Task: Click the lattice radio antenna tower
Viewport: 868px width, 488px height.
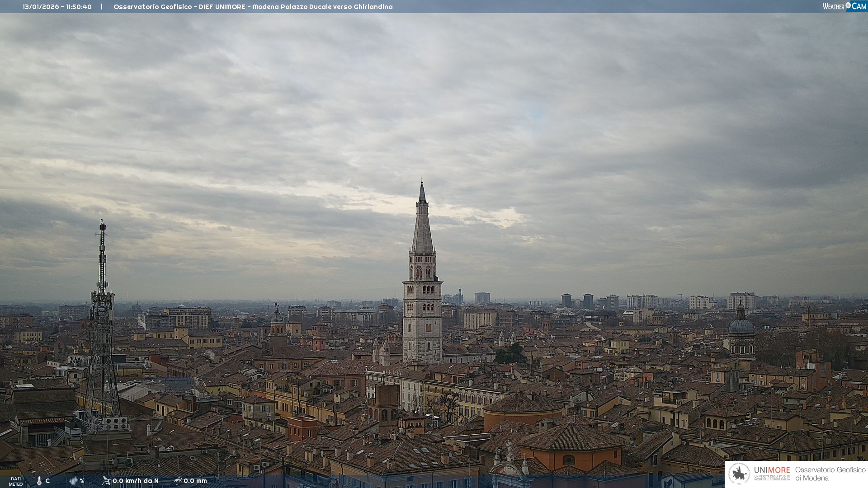Action: (102, 316)
